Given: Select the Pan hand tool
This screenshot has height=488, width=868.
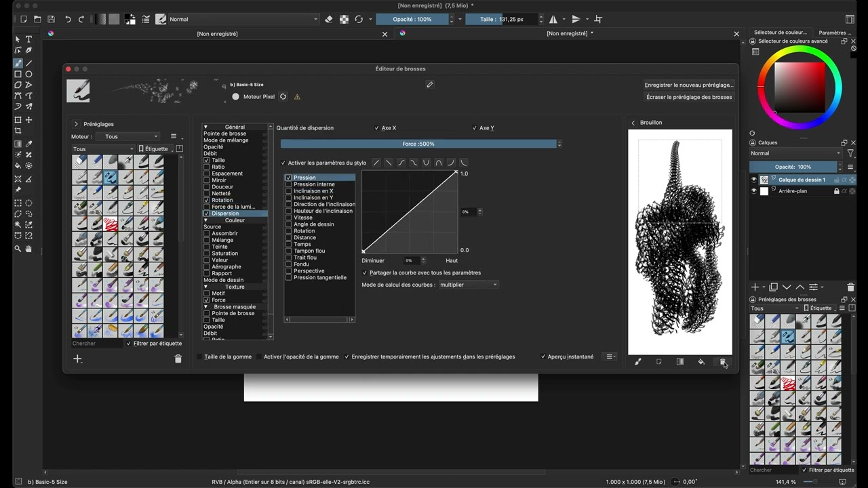Looking at the screenshot, I should pyautogui.click(x=28, y=249).
